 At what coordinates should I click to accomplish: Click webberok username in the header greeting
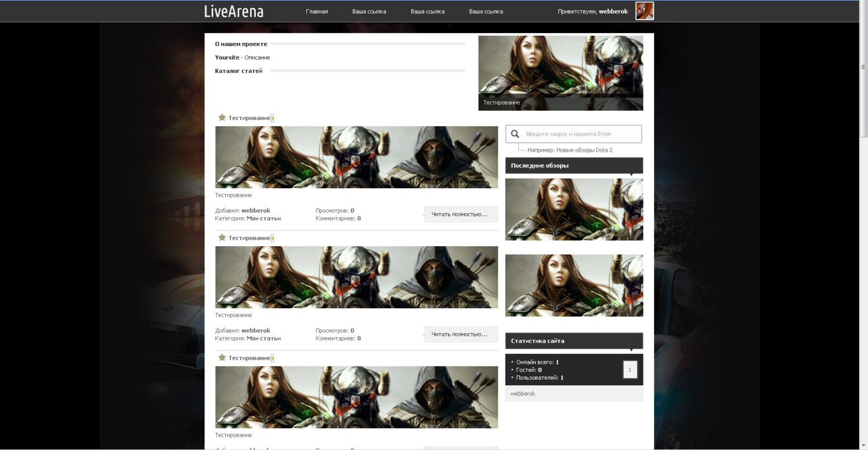pos(613,12)
